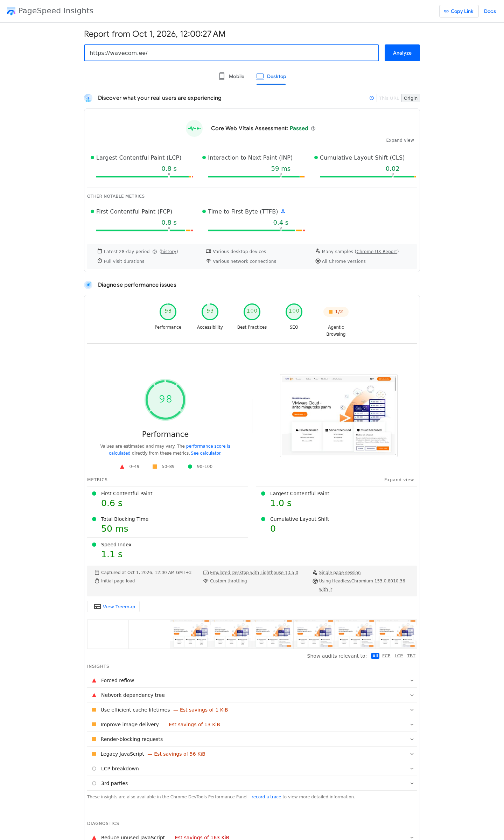Click the large wavecom page screenshot thumbnail
504x840 pixels.
[339, 415]
